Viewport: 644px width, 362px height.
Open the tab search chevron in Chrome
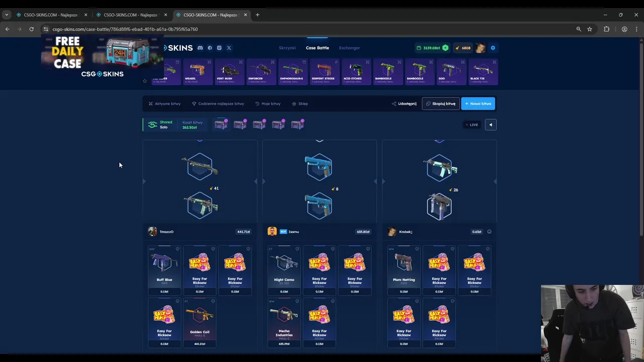click(7, 15)
